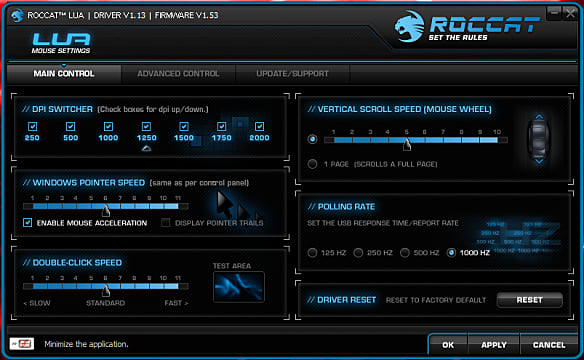The image size is (584, 360).
Task: Minimize the ROCCAT LUA window
Action: [x=554, y=14]
